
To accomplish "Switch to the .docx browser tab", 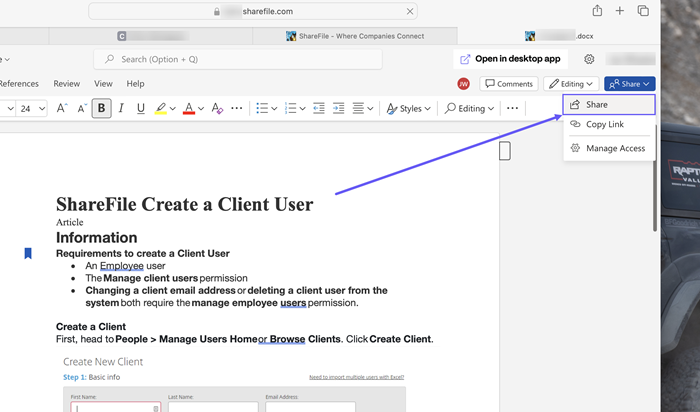I will [x=559, y=36].
